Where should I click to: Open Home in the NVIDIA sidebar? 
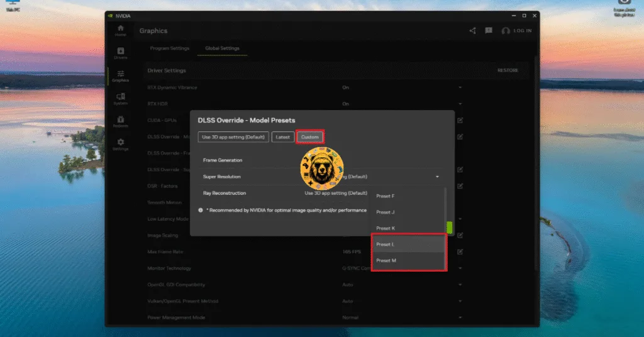(120, 30)
